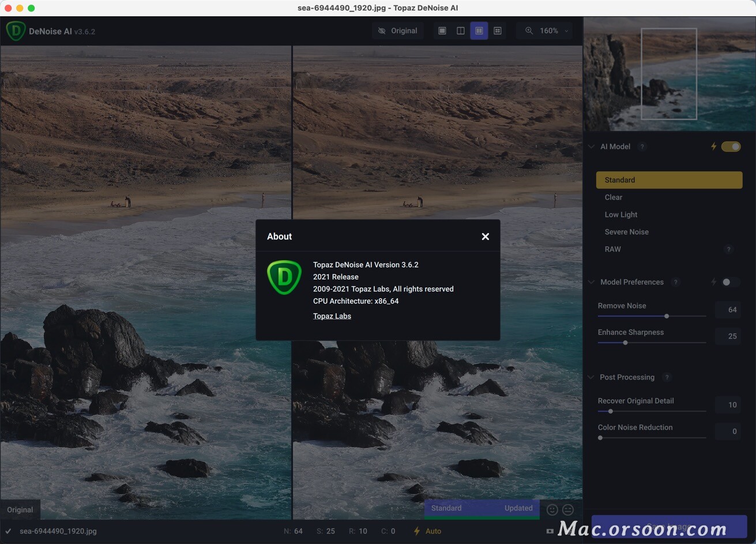Adjust the Recover Original Detail slider

[652, 411]
